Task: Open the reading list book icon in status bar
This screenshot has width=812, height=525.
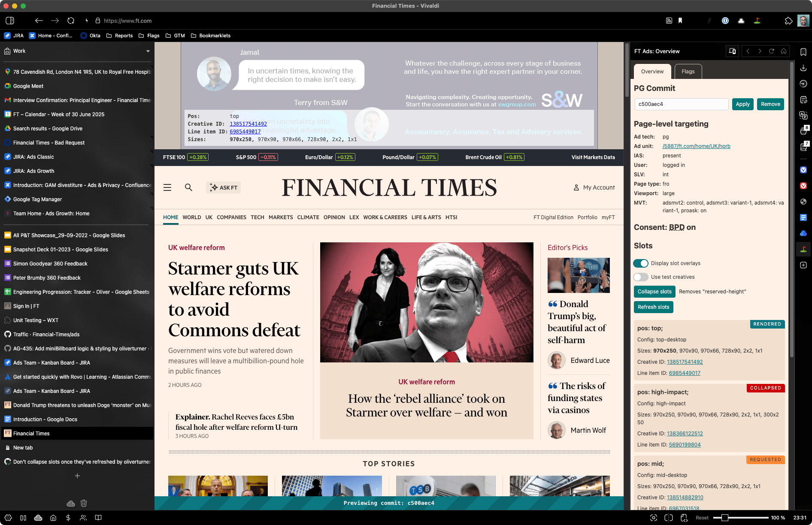Action: pos(98,518)
